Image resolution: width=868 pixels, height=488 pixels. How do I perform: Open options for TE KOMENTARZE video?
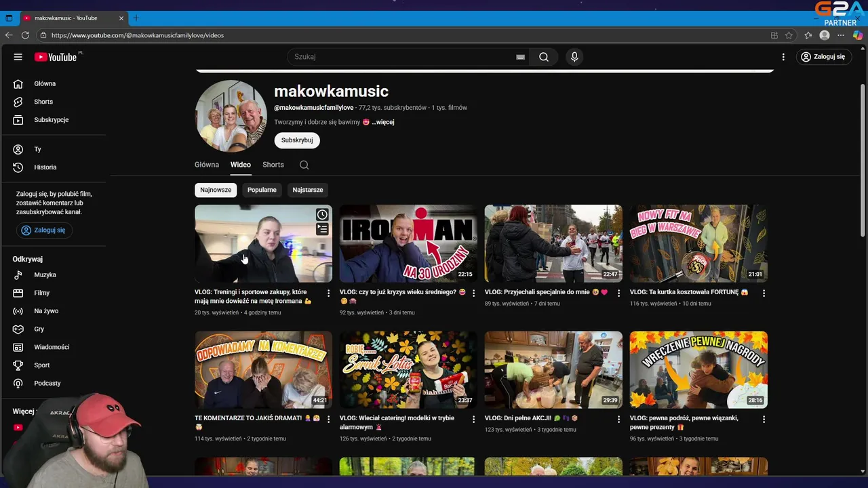tap(328, 420)
